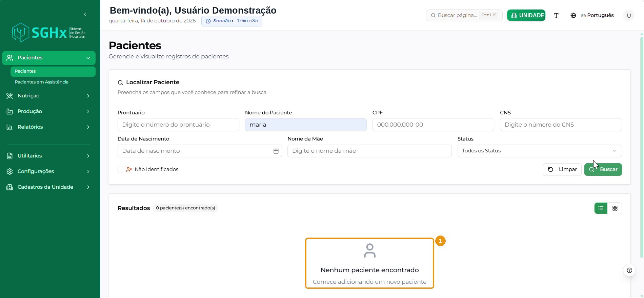Viewport: 644px width, 298px height.
Task: Click the Nome da Mãe field
Action: [369, 151]
